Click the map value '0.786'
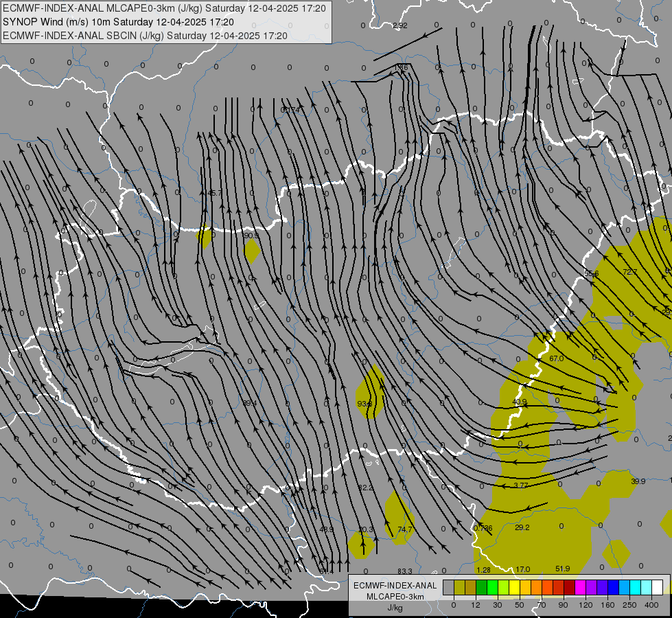 point(483,528)
